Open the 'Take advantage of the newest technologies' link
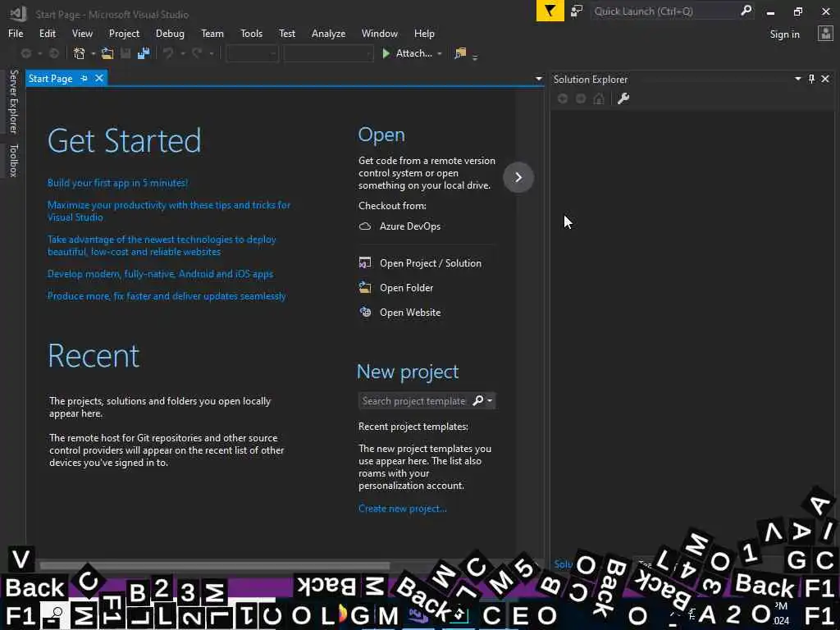This screenshot has height=630, width=840. 162,245
